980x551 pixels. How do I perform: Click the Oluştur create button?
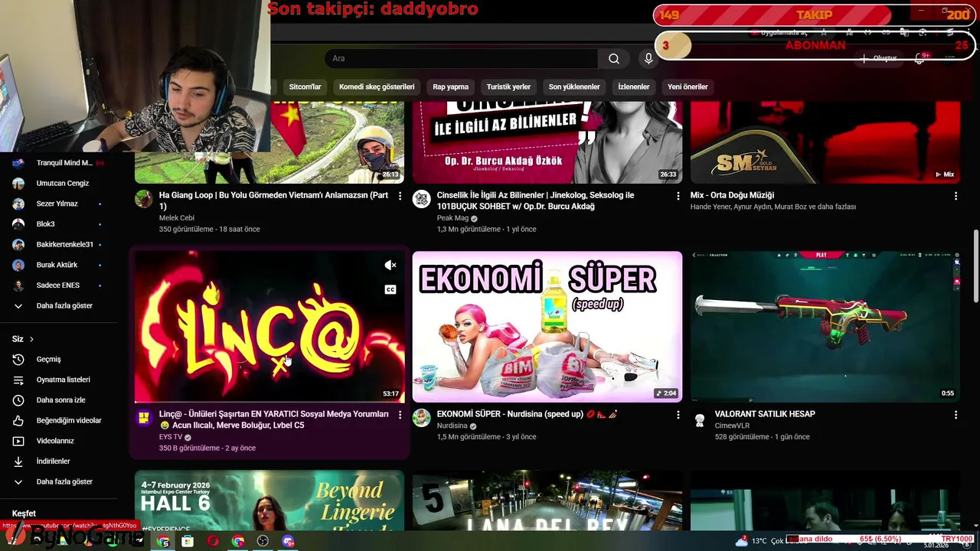point(878,59)
